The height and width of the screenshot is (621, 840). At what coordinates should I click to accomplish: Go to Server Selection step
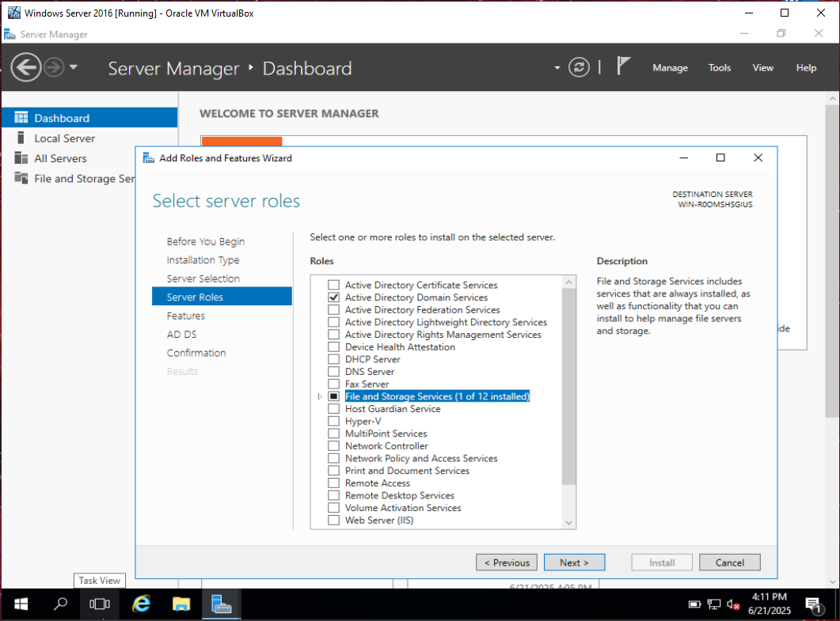203,279
